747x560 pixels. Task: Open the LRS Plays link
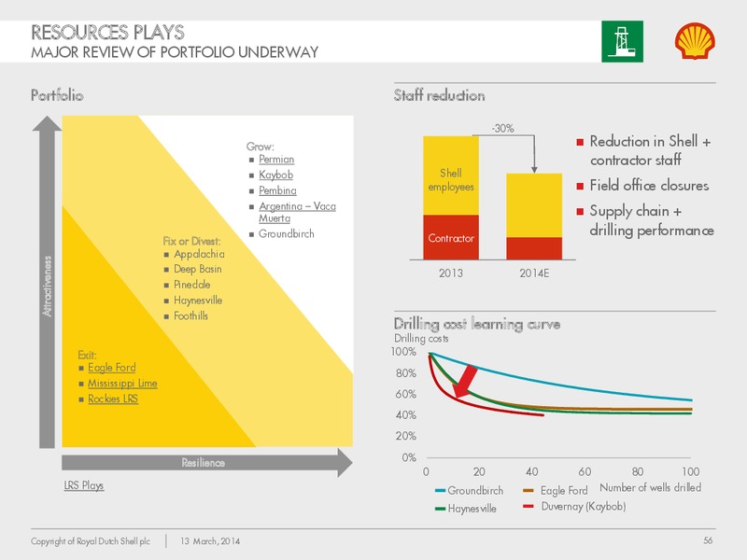click(84, 485)
